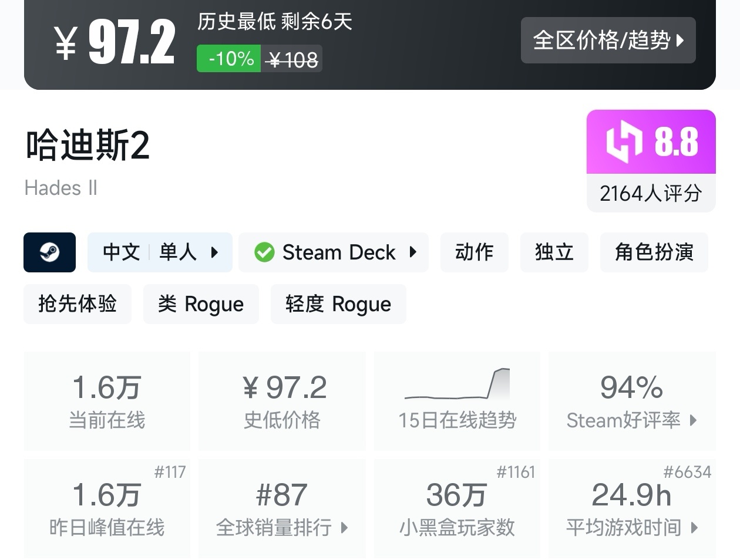Tap the 史低价格 ¥97.2 stat card
Image resolution: width=740 pixels, height=560 pixels.
tap(282, 402)
